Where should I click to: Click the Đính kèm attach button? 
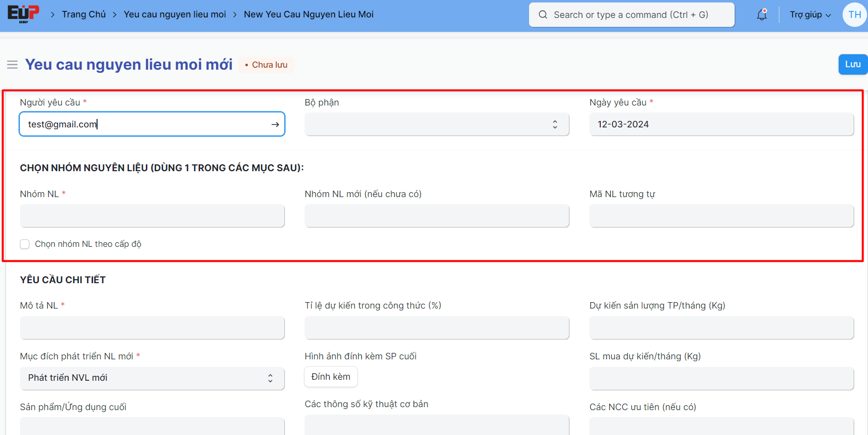330,377
